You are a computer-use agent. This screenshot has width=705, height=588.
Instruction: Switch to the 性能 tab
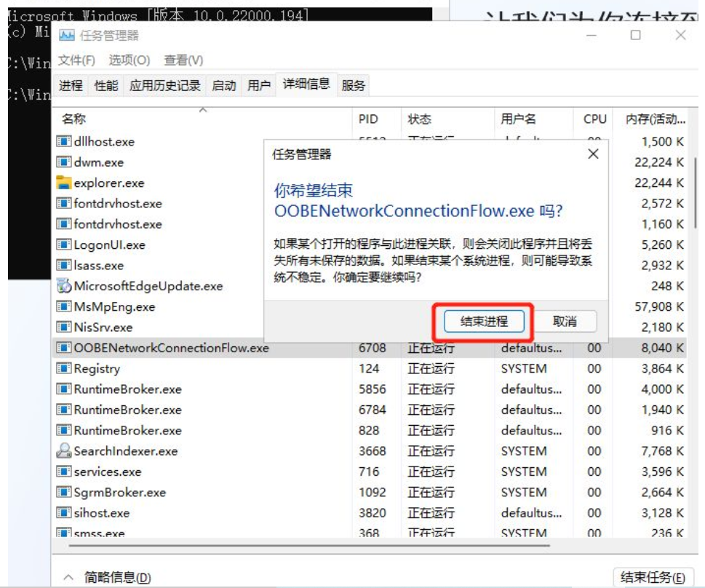point(106,85)
